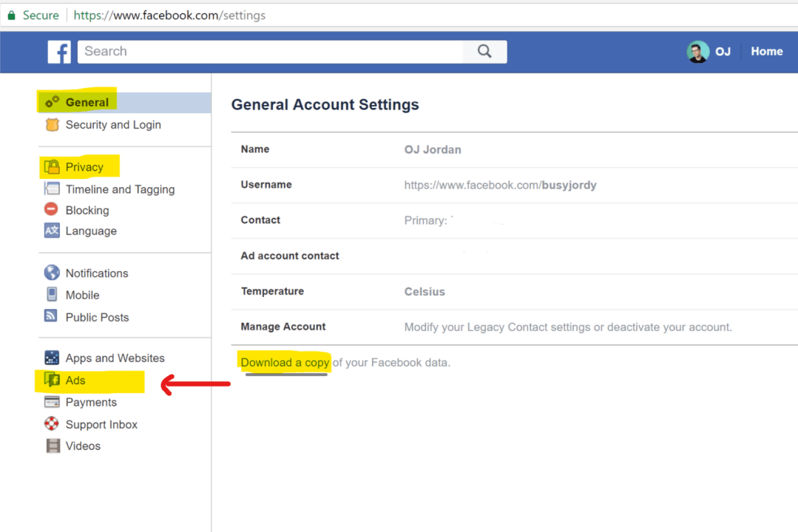The image size is (798, 532).
Task: Click the Blocking red circle icon
Action: click(x=52, y=210)
